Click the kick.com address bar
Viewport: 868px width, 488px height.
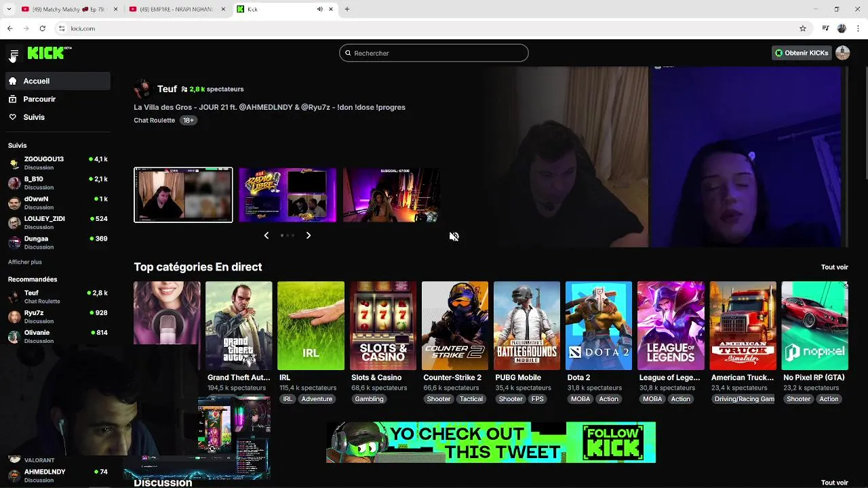pyautogui.click(x=433, y=28)
